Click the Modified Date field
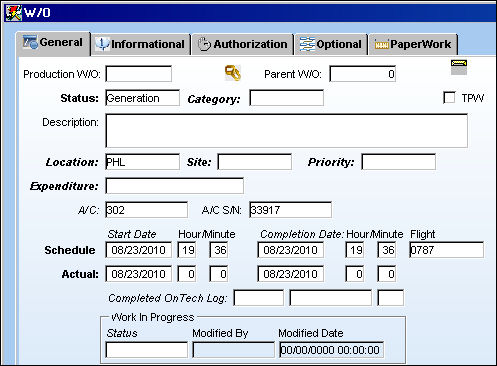 [332, 350]
